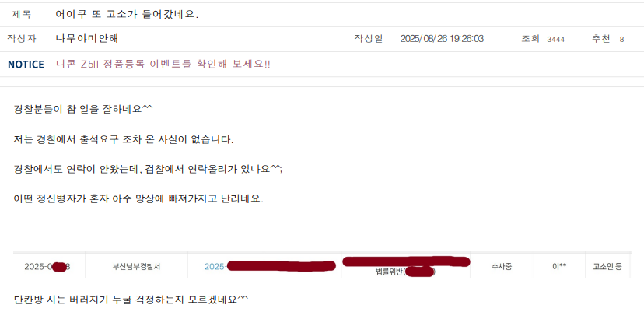Click the post date 2025/08/26 19:26:03
Image resolution: width=644 pixels, height=319 pixels.
[442, 39]
